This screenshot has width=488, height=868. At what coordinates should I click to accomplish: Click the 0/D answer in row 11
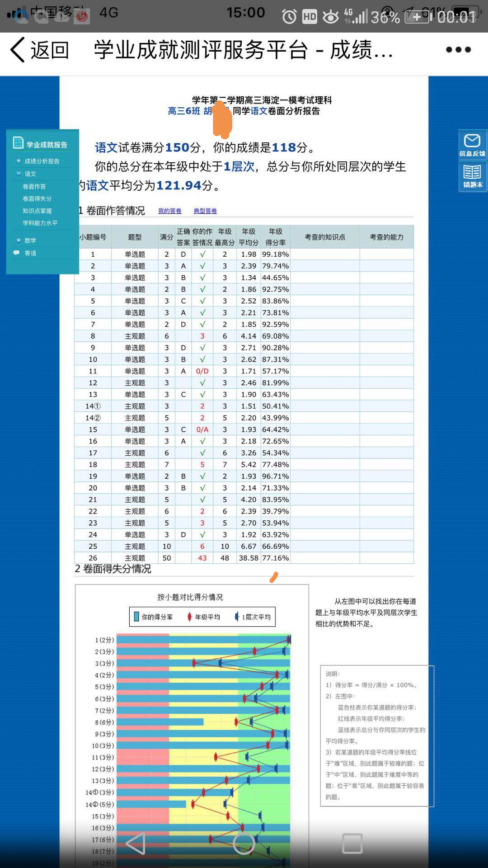(x=202, y=371)
